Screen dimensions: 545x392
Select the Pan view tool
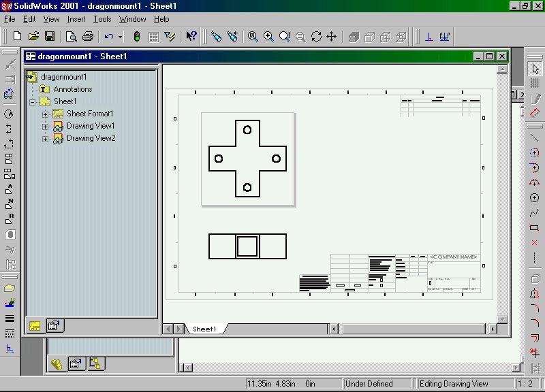tap(332, 36)
